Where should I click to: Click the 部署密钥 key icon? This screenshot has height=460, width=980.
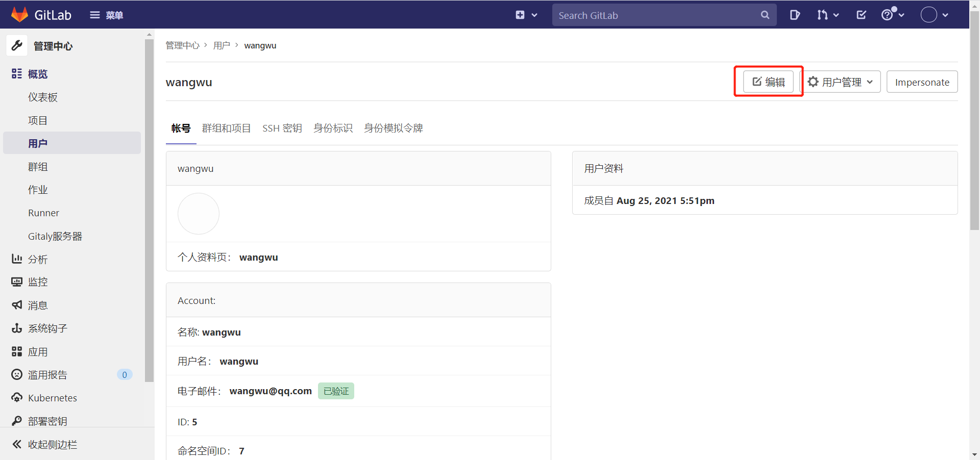coord(17,421)
